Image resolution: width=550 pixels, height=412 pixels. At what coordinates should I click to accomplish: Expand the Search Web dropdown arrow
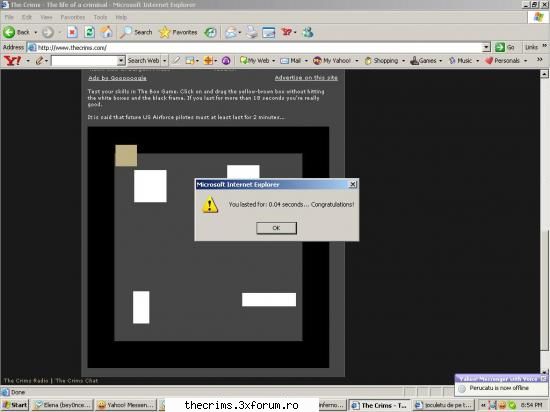pos(164,61)
